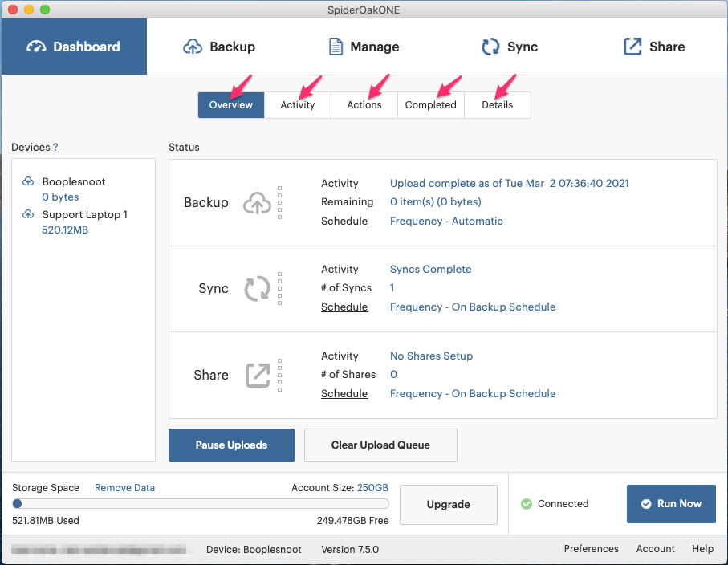Click the Sync status circular arrows icon

point(257,289)
